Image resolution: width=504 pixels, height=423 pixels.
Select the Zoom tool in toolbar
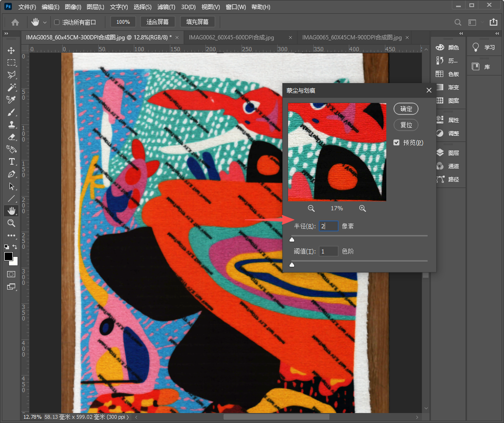[11, 223]
